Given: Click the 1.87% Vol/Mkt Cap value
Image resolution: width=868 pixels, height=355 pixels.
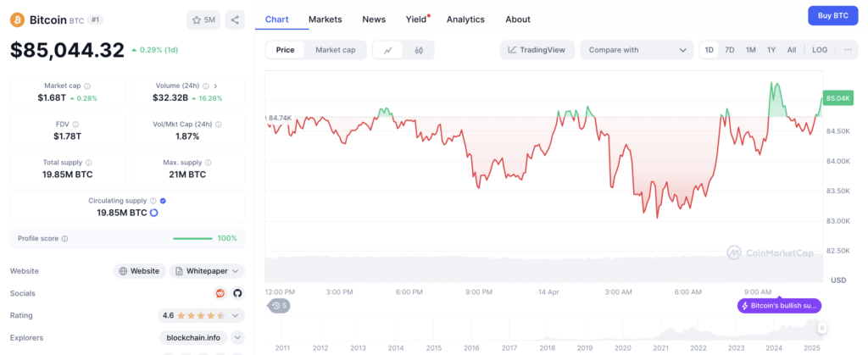Looking at the screenshot, I should pos(187,136).
